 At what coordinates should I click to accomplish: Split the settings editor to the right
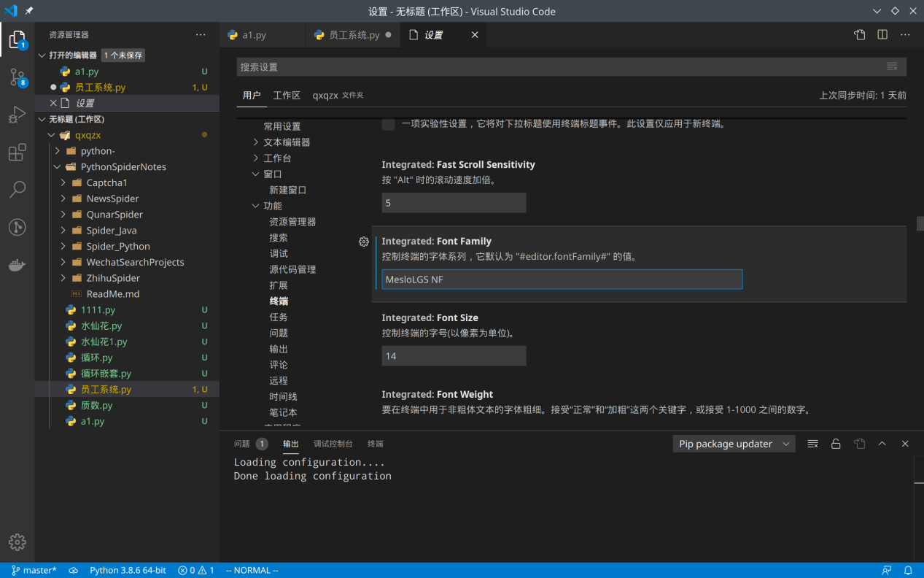(882, 34)
